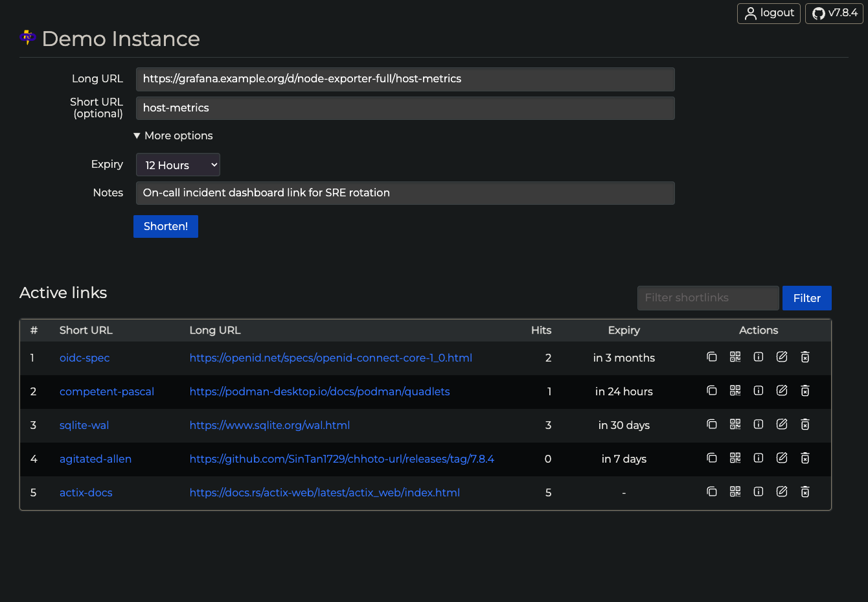The image size is (868, 602).
Task: Edit the actix-docs link
Action: click(x=782, y=492)
